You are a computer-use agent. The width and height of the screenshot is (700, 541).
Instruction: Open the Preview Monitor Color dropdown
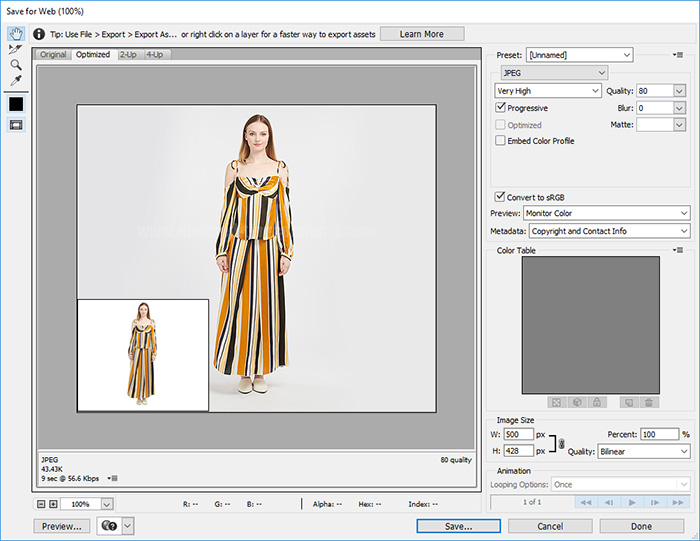pyautogui.click(x=607, y=213)
